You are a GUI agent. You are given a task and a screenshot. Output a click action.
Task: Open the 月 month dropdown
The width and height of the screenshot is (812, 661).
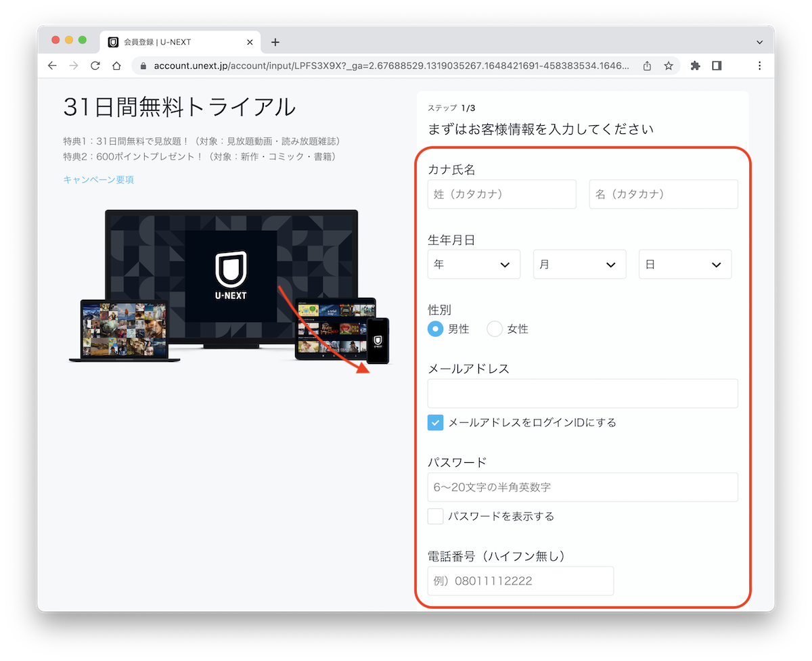coord(579,264)
